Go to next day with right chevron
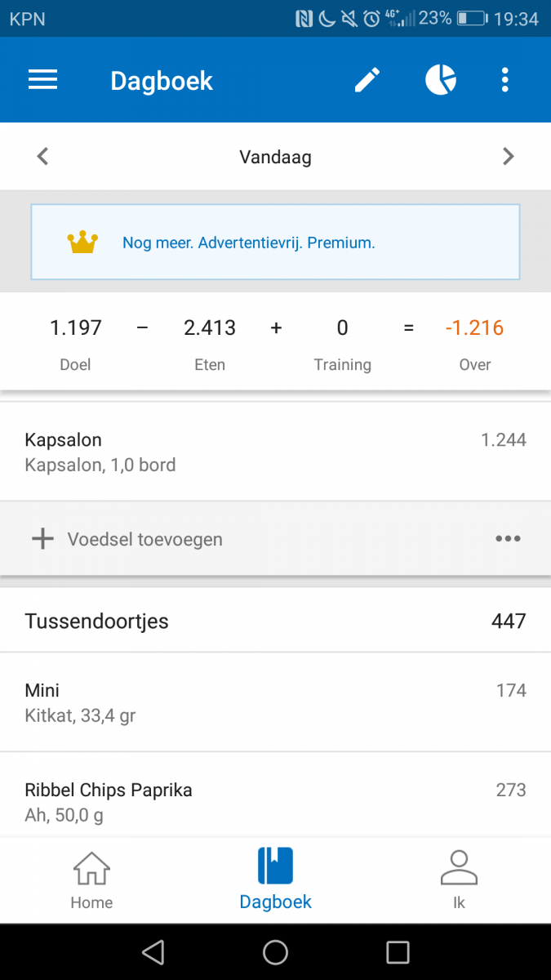 click(509, 156)
